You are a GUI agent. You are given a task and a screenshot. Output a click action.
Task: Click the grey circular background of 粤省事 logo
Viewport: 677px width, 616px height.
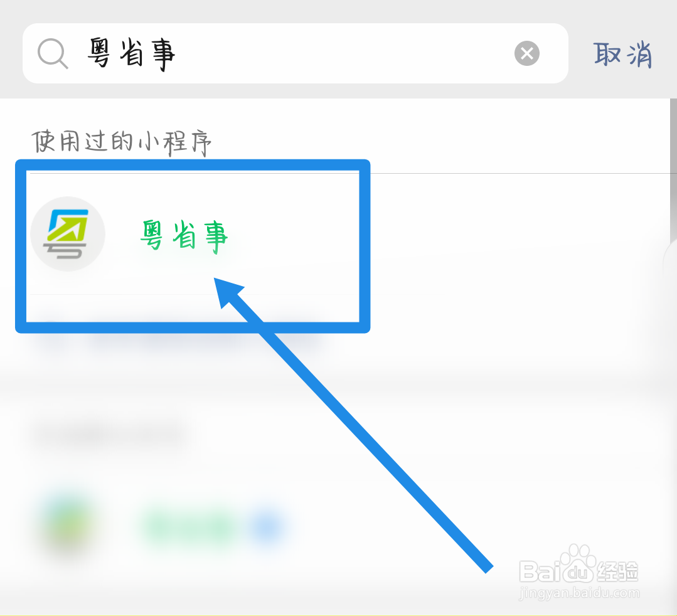click(x=68, y=233)
